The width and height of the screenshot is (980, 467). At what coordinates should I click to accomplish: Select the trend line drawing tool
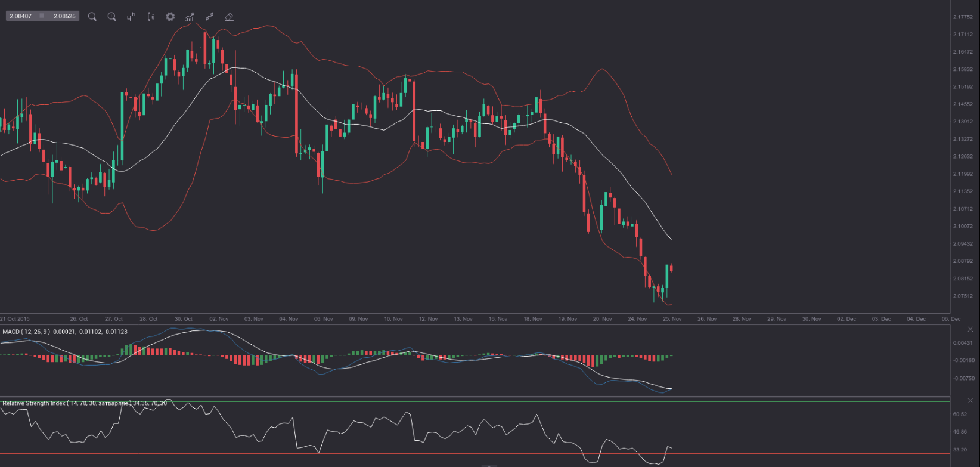[209, 17]
